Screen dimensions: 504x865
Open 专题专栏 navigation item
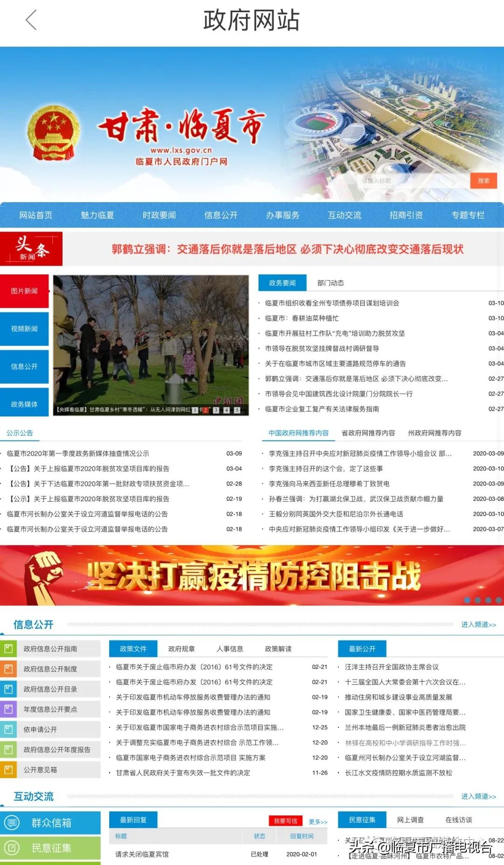click(468, 215)
